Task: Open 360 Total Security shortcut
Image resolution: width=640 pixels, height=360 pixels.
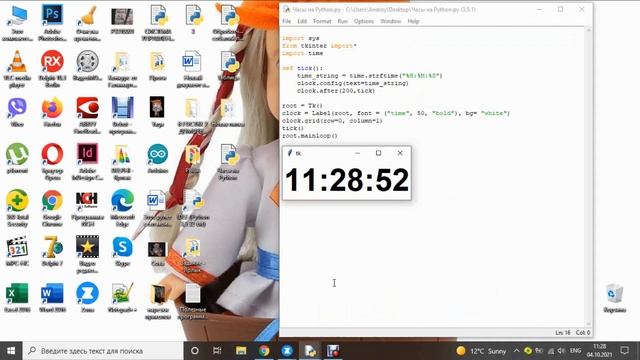Action: point(17,208)
